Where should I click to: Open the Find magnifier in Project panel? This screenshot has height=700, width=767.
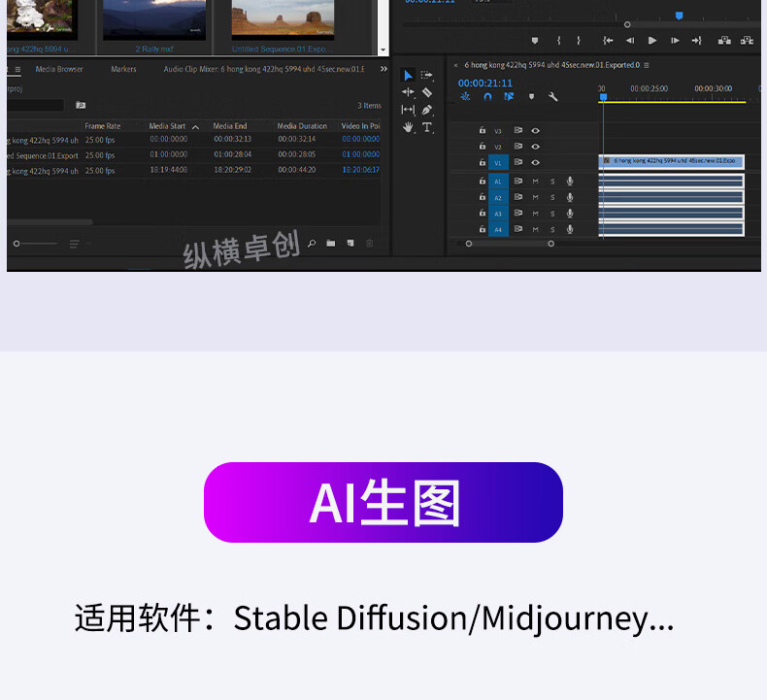tap(312, 243)
